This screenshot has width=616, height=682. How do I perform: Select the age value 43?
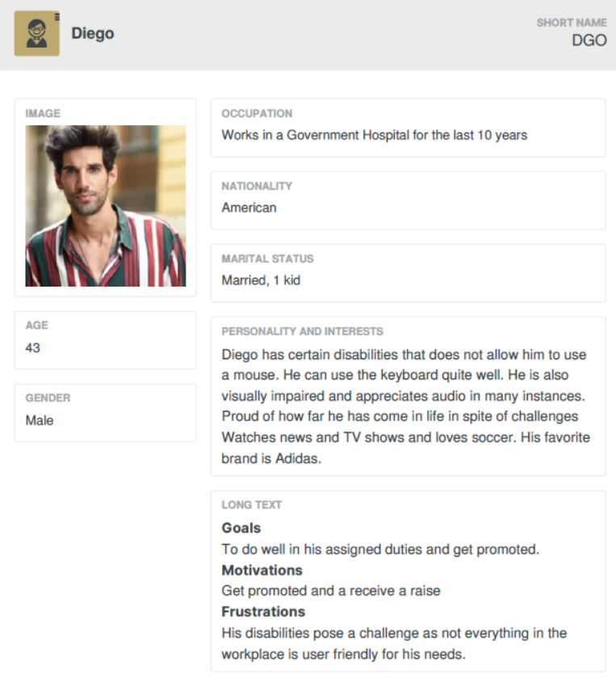click(x=32, y=348)
